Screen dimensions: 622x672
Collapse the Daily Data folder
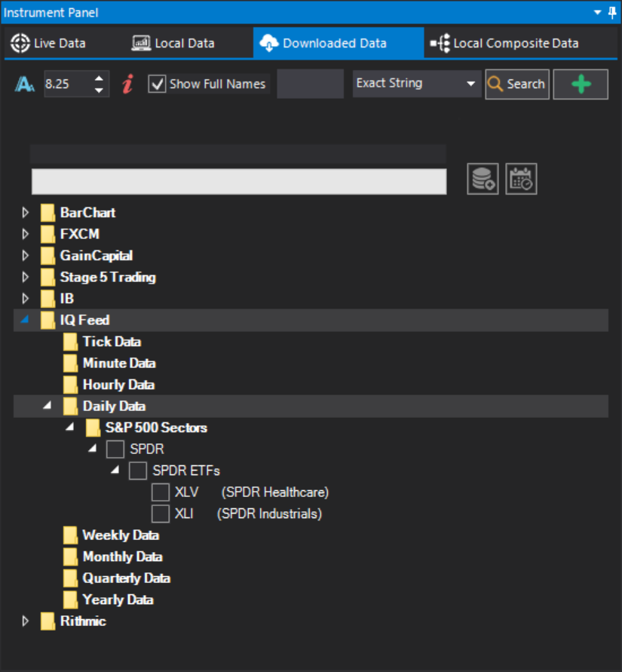[47, 405]
